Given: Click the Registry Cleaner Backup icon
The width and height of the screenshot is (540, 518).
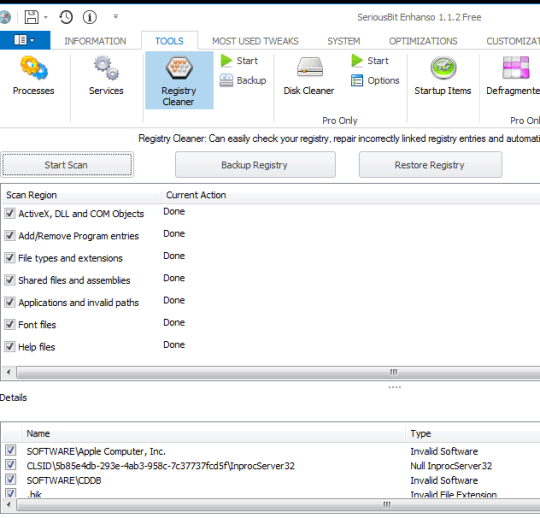Looking at the screenshot, I should [226, 80].
